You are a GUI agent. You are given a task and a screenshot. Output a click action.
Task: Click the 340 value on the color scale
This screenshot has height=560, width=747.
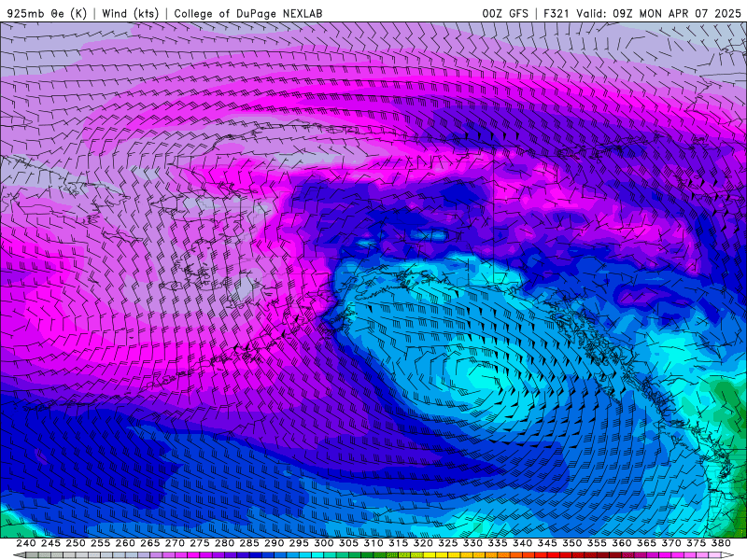tap(522, 543)
